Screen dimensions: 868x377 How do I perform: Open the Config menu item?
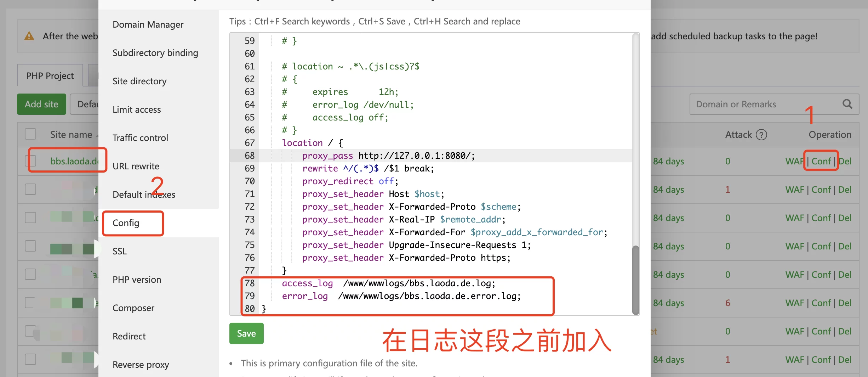pyautogui.click(x=126, y=223)
